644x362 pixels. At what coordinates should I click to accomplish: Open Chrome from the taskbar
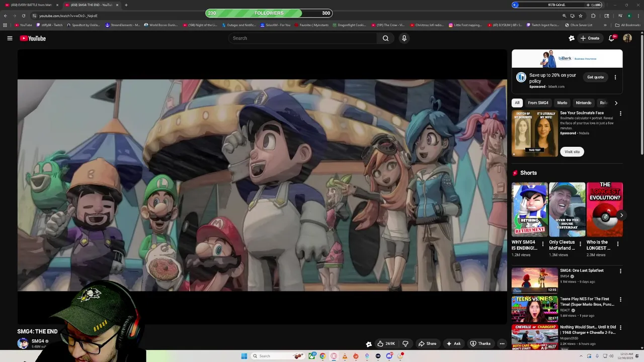point(323,356)
